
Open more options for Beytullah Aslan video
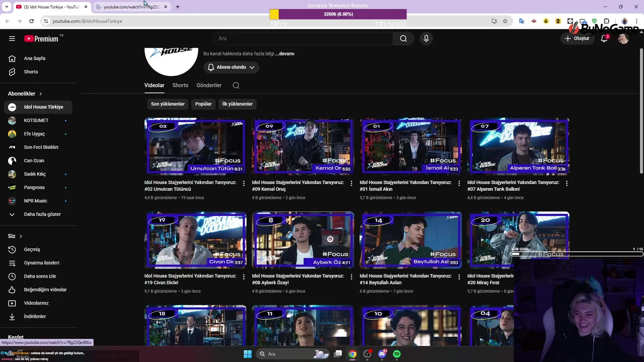pos(459,277)
